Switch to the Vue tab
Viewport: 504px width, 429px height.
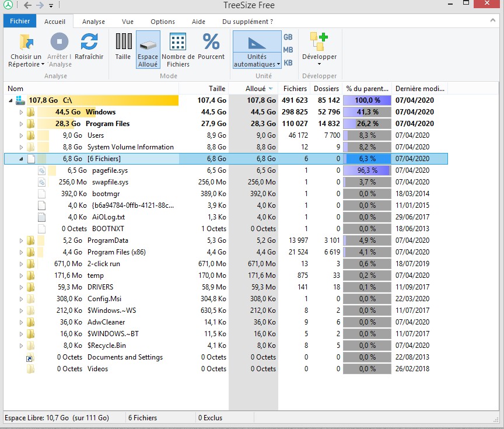pos(128,22)
